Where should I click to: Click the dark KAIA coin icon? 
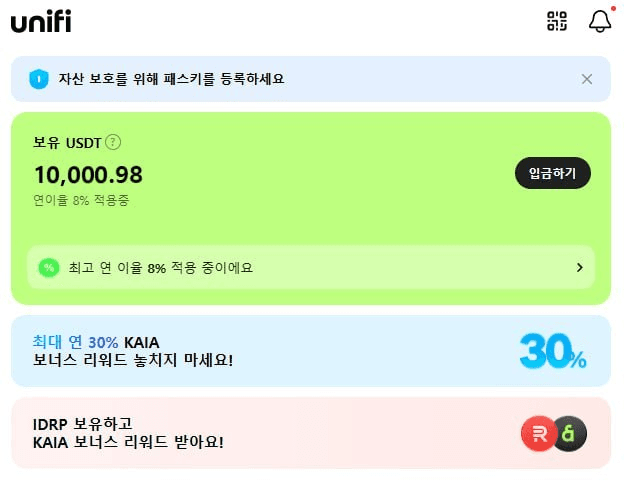(x=570, y=433)
